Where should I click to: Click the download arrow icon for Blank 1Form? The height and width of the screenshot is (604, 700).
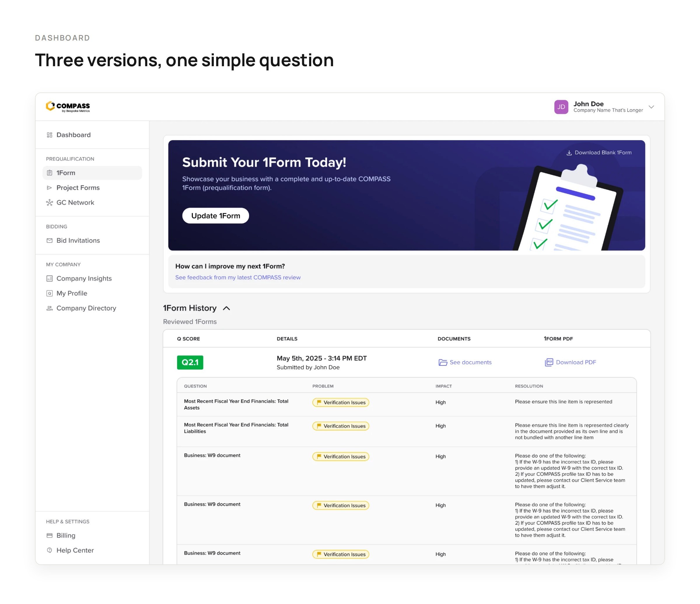pos(569,153)
